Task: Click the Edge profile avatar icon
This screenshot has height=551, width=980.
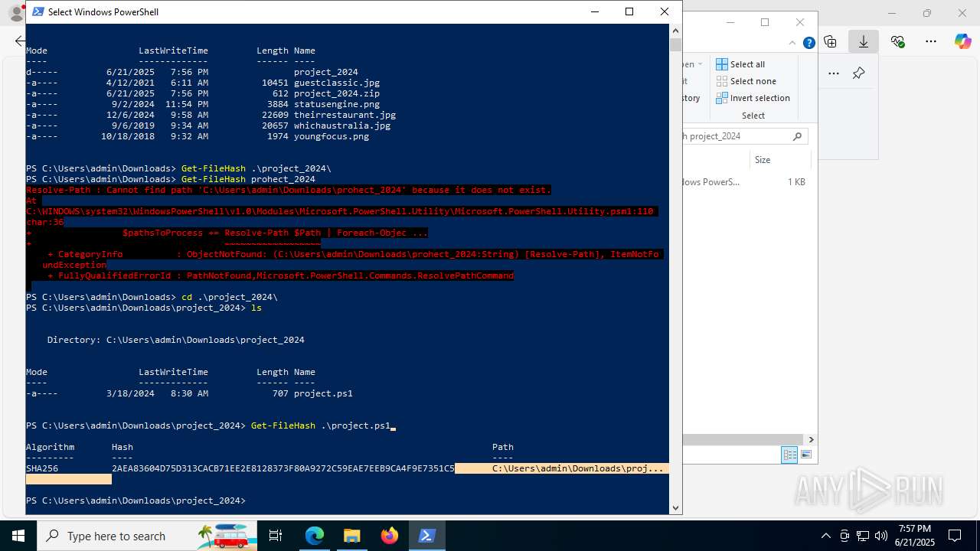Action: pos(16,13)
